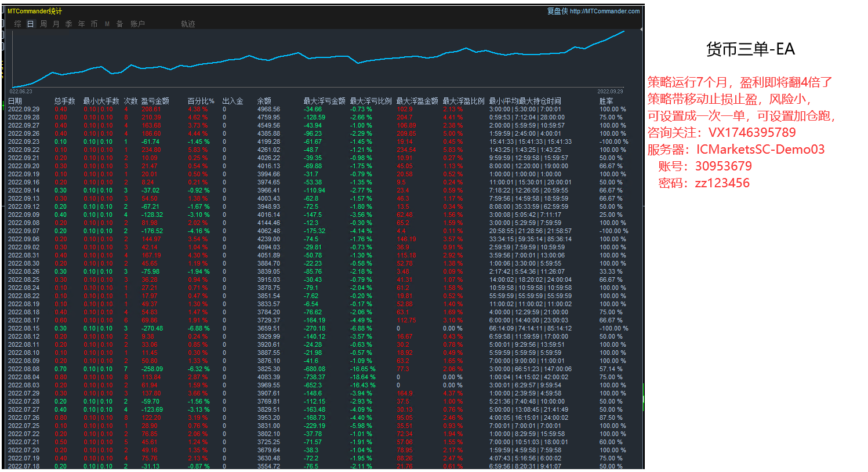Click the 余额 column header
Screen dimensions: 868x472
[x=264, y=101]
